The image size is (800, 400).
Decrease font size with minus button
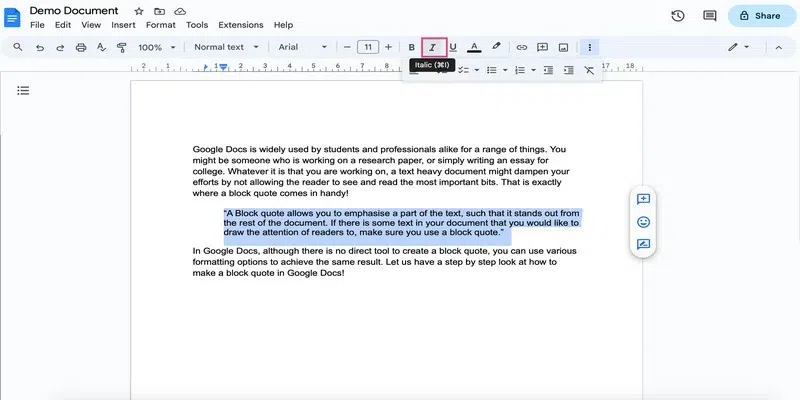pos(347,47)
